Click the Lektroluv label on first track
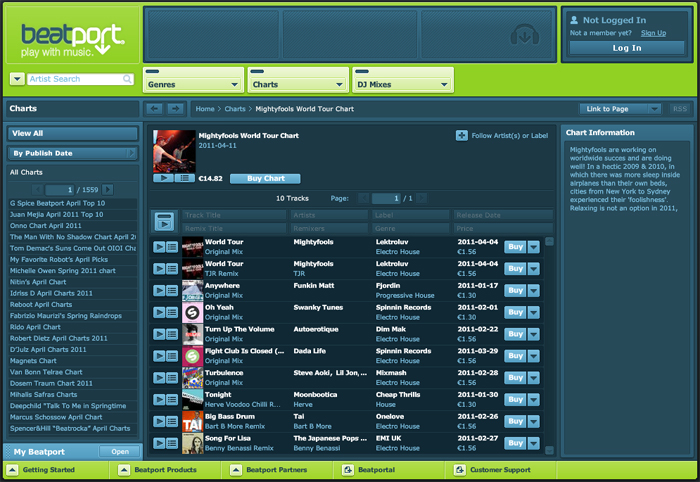 (392, 242)
